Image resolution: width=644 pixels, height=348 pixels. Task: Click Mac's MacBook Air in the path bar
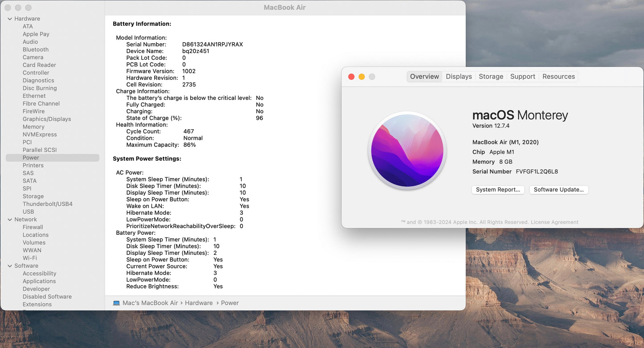pyautogui.click(x=150, y=303)
